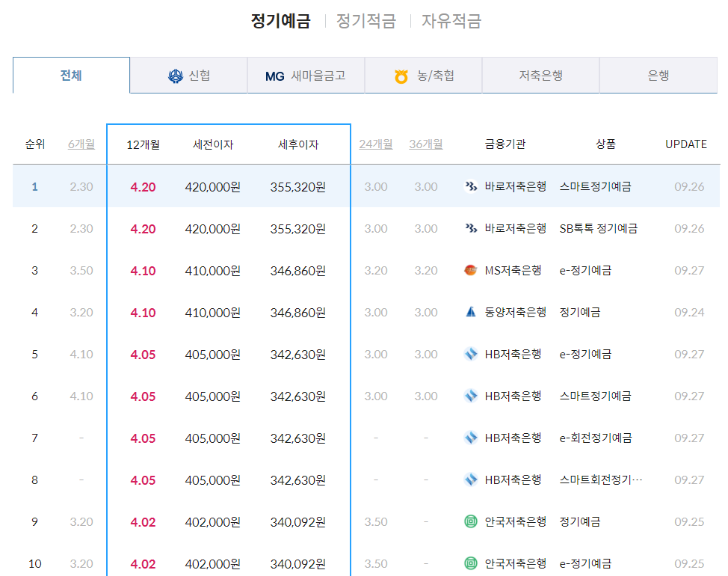Click 340,092원 in rank 10 row
Screen dimensions: 728x576
tap(298, 564)
